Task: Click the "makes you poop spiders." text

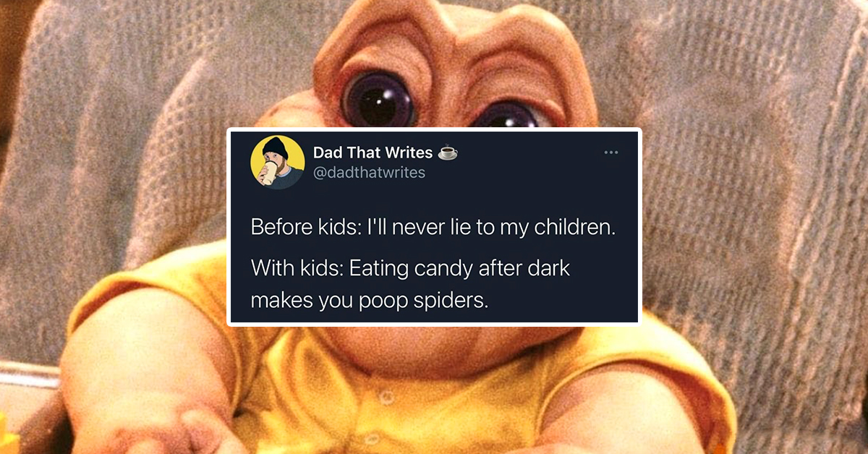Action: pos(370,299)
